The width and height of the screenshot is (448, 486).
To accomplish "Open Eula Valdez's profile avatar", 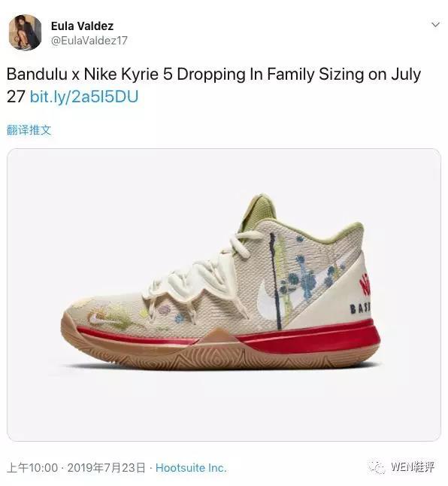I will [x=25, y=32].
